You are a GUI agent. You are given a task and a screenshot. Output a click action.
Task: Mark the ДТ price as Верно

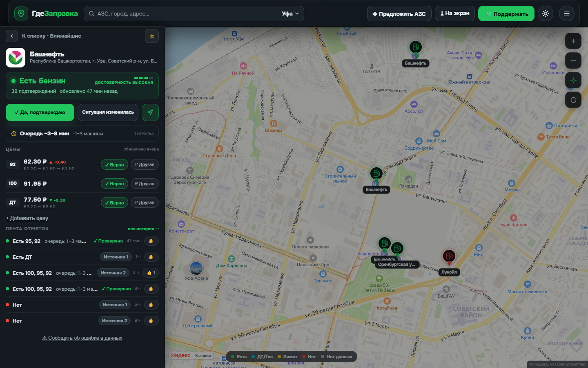point(114,203)
